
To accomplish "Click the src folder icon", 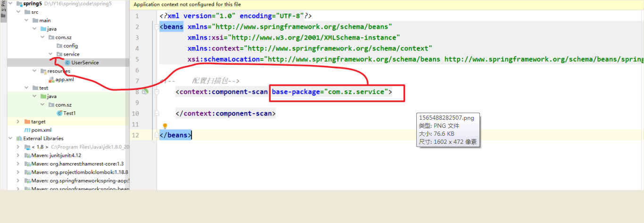I will (27, 12).
